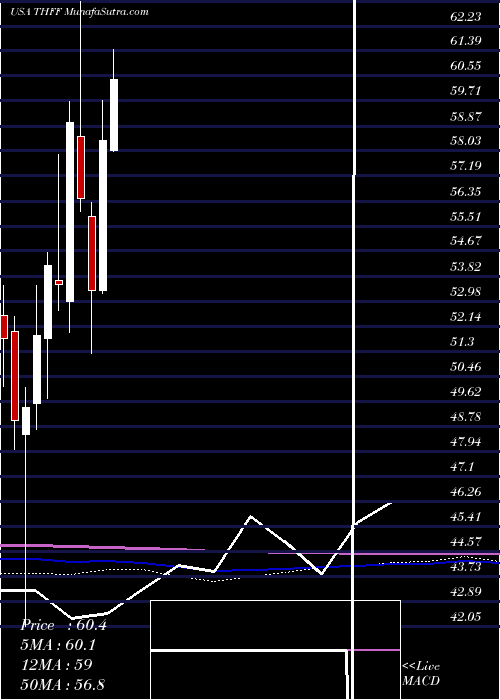
Task: Click the 58.03 price axis label
Action: 466,141
